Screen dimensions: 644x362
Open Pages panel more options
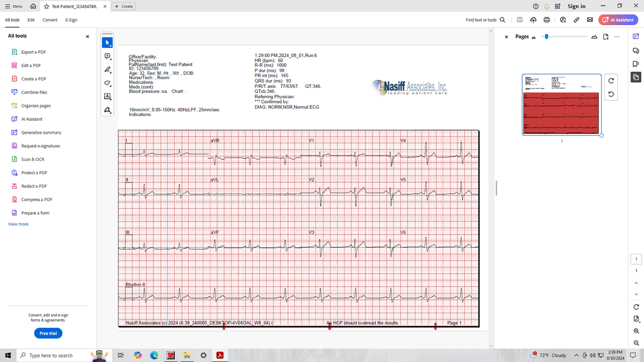pyautogui.click(x=617, y=36)
